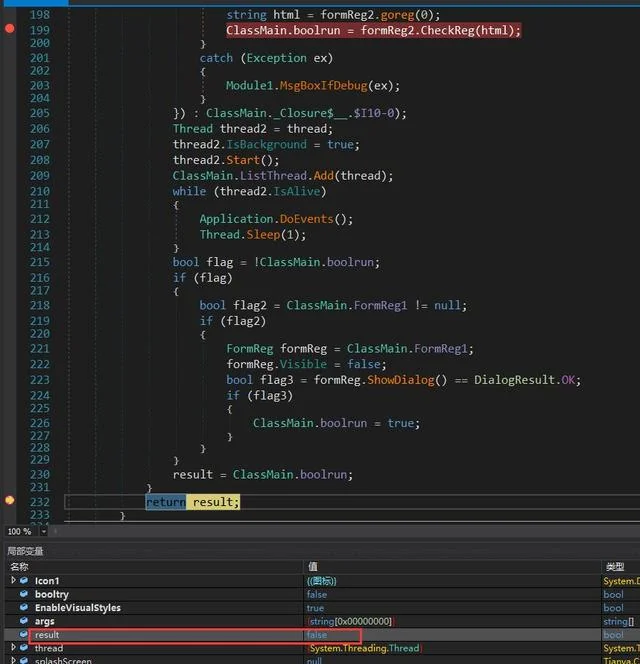The image size is (640, 664).
Task: Click the System.Threading.Thread value
Action: 364,648
